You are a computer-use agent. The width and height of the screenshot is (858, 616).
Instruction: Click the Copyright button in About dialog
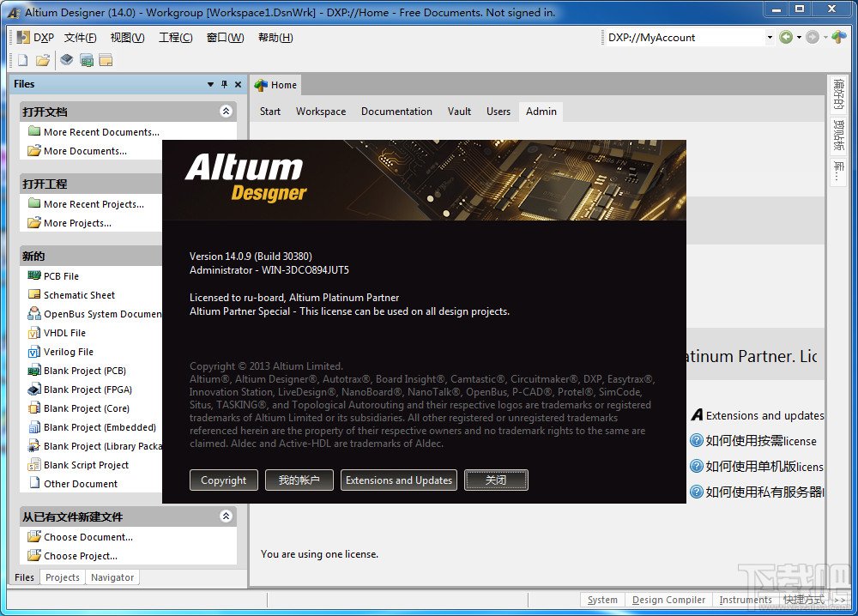pos(223,480)
